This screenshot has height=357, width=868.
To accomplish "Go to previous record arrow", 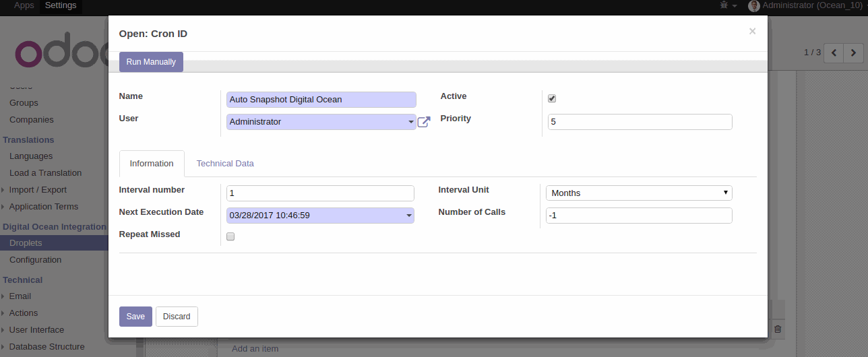I will (834, 53).
